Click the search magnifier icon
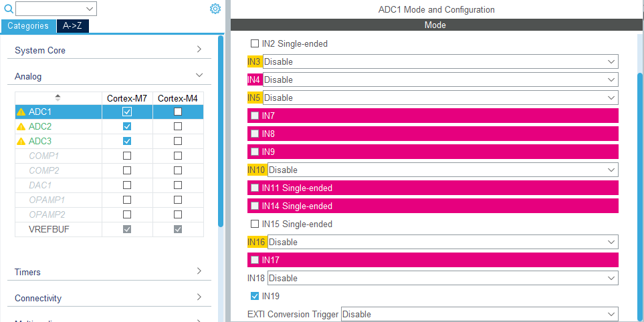 pos(9,9)
